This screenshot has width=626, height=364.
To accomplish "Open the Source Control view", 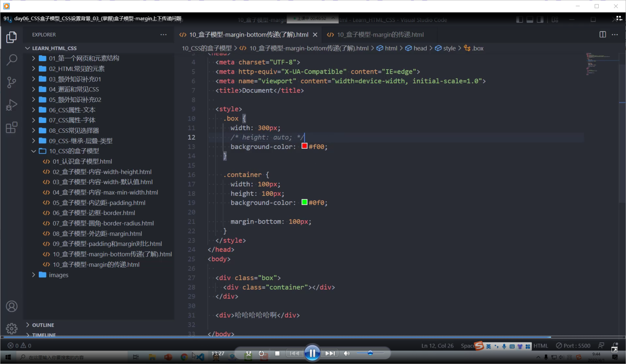I will (12, 82).
